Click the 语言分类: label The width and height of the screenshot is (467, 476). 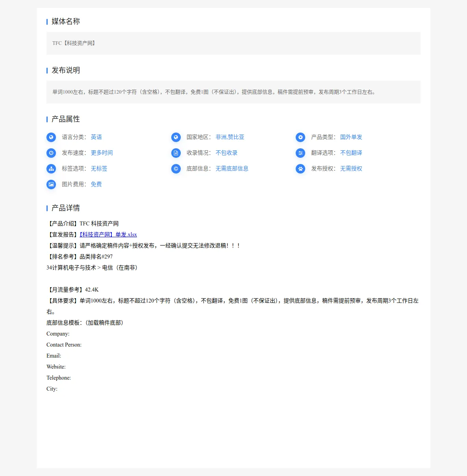pos(74,137)
